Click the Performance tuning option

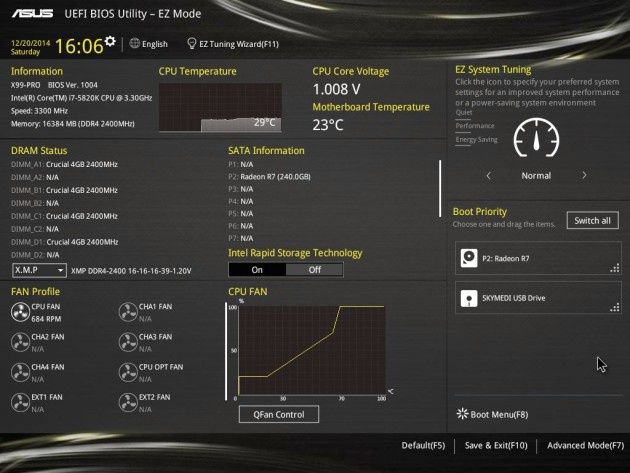475,125
